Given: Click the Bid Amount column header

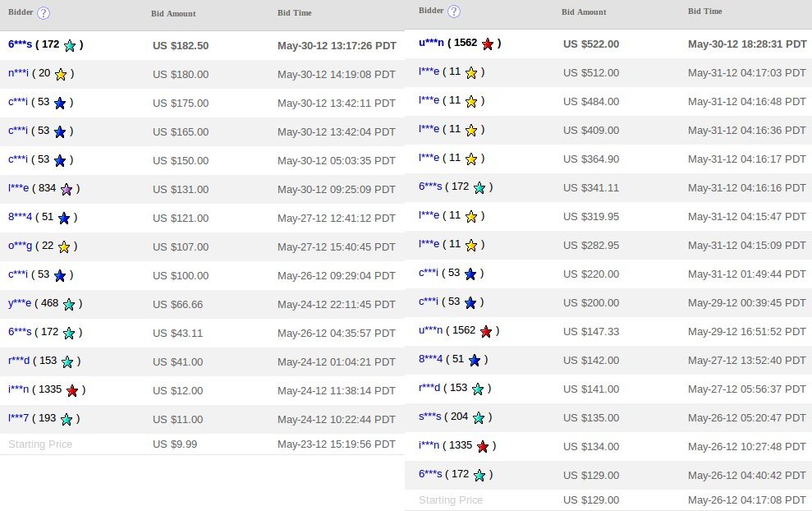Looking at the screenshot, I should tap(172, 13).
